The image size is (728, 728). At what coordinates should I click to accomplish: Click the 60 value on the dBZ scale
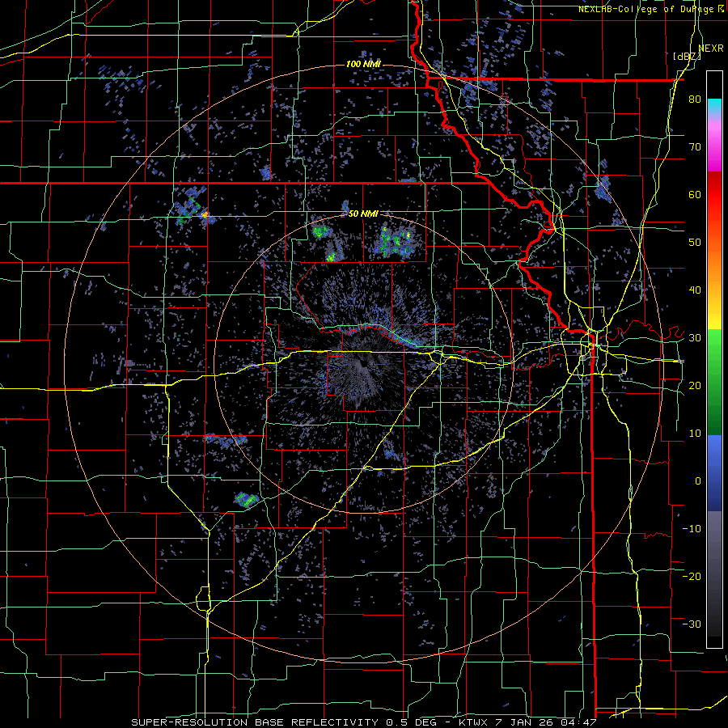tap(695, 194)
